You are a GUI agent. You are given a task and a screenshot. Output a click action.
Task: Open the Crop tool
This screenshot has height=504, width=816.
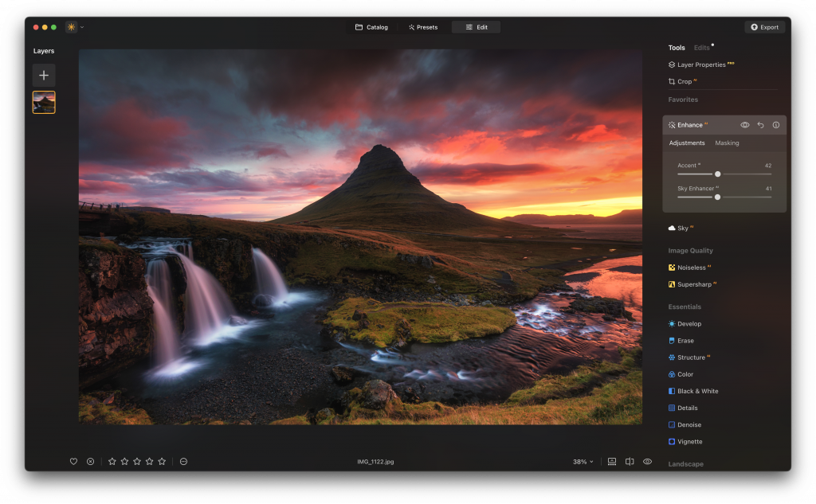(x=682, y=82)
